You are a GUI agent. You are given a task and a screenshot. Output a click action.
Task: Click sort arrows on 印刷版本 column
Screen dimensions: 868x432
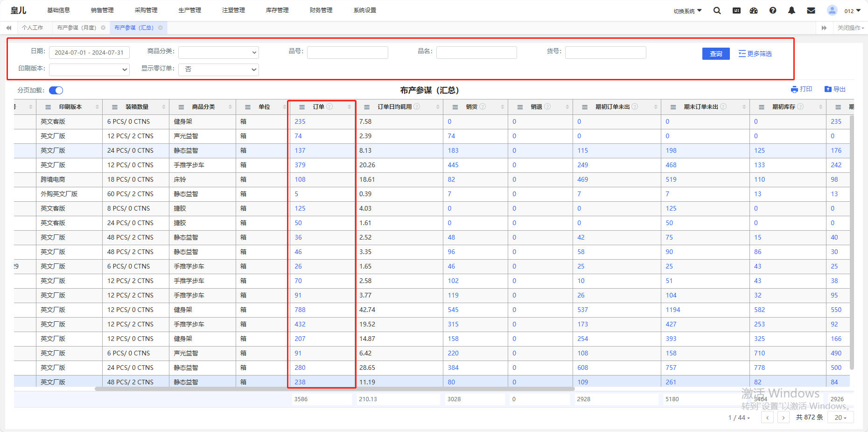(x=97, y=107)
